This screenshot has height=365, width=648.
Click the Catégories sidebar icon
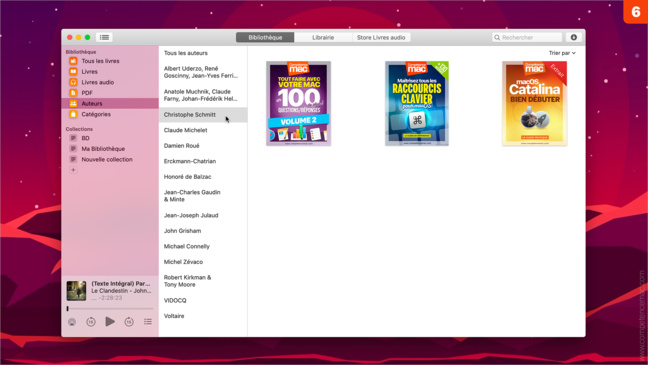(73, 114)
